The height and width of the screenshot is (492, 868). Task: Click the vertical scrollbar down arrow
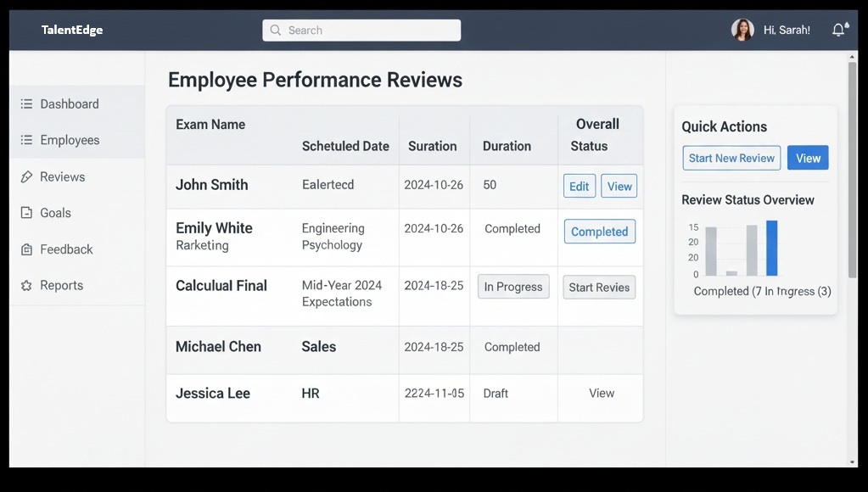852,462
